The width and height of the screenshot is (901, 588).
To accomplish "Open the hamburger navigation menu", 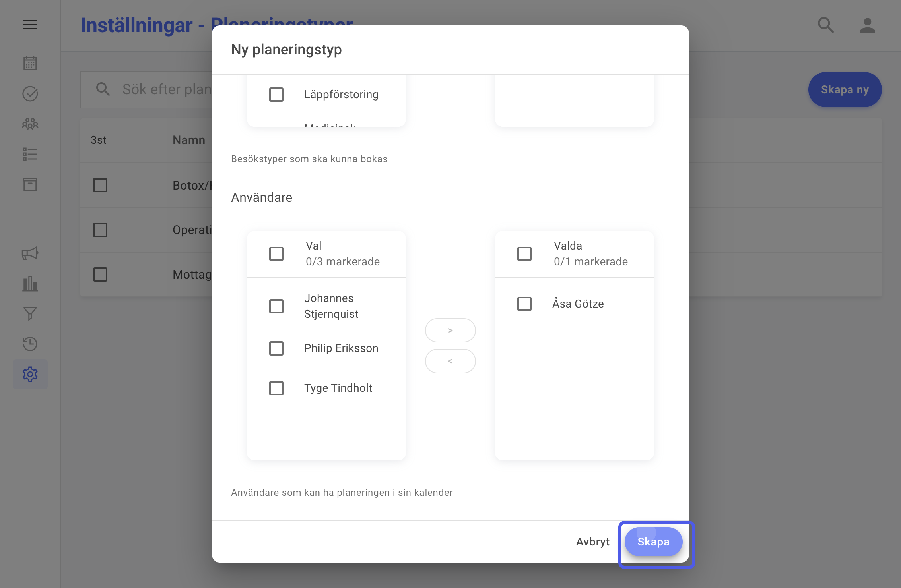I will point(30,25).
